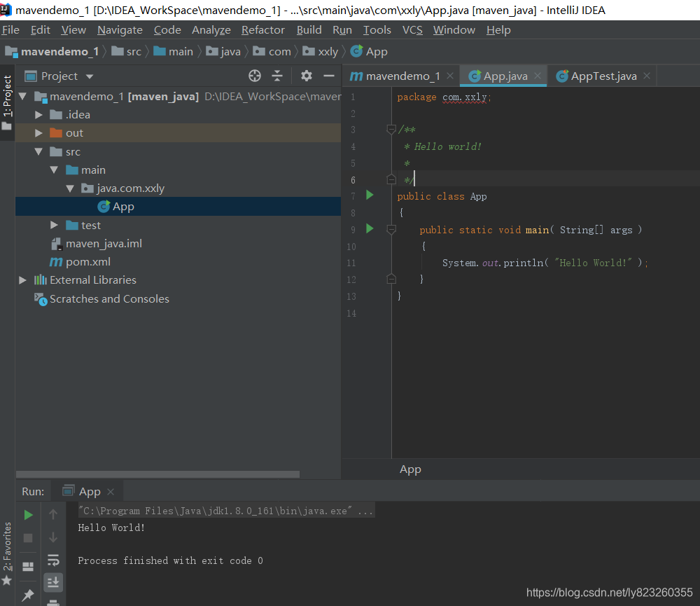Rerun App using the green play button in Run panel
Image resolution: width=700 pixels, height=606 pixels.
(x=28, y=515)
